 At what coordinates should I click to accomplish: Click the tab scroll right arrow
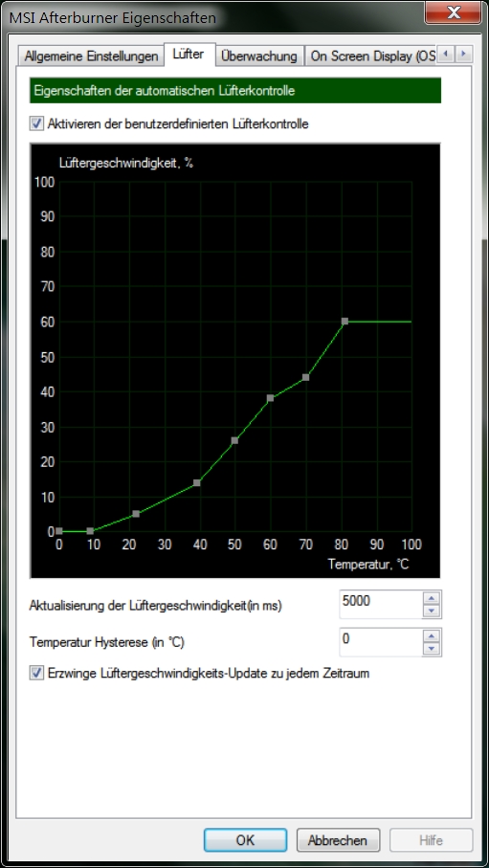[464, 55]
